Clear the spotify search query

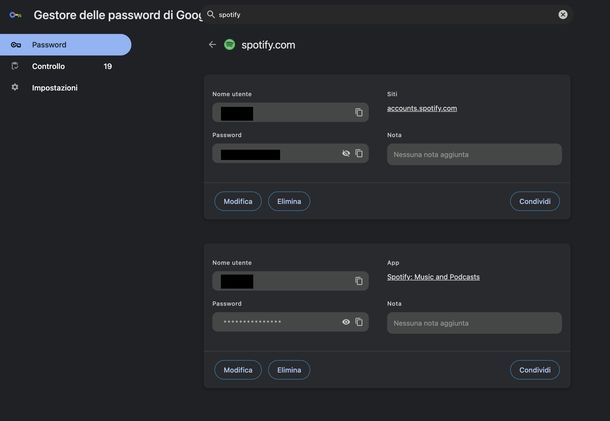563,15
